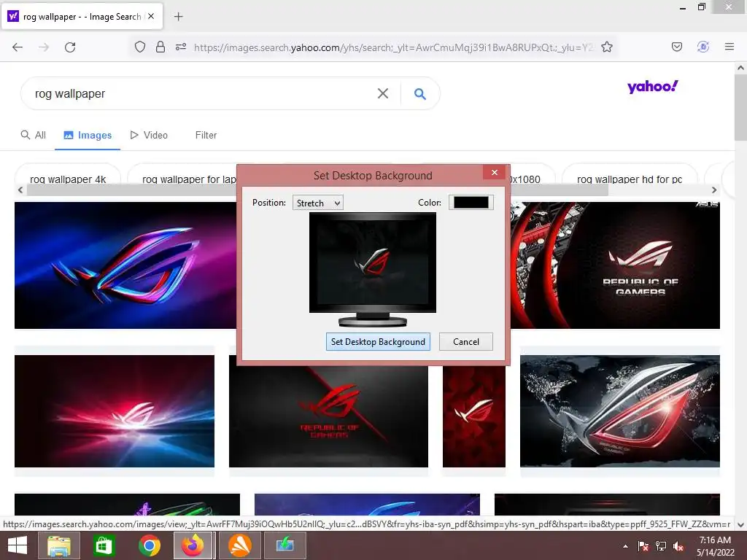The width and height of the screenshot is (747, 560).
Task: Open the world map ROG eye thumbnail
Action: 620,411
